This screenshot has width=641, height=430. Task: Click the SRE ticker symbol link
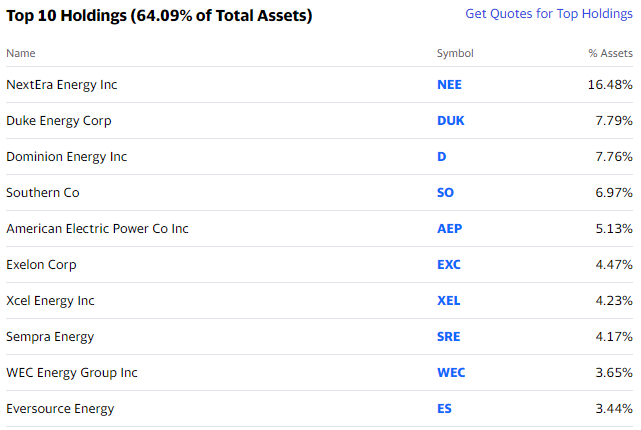point(448,336)
